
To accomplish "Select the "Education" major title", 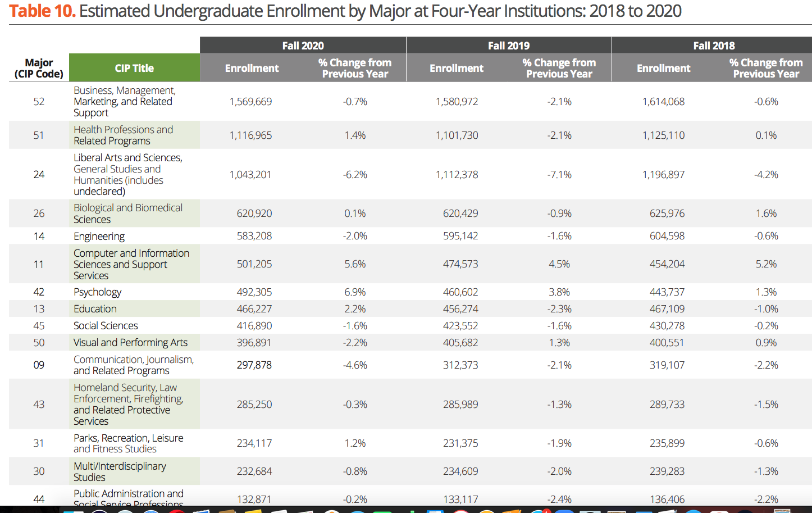I will (95, 309).
